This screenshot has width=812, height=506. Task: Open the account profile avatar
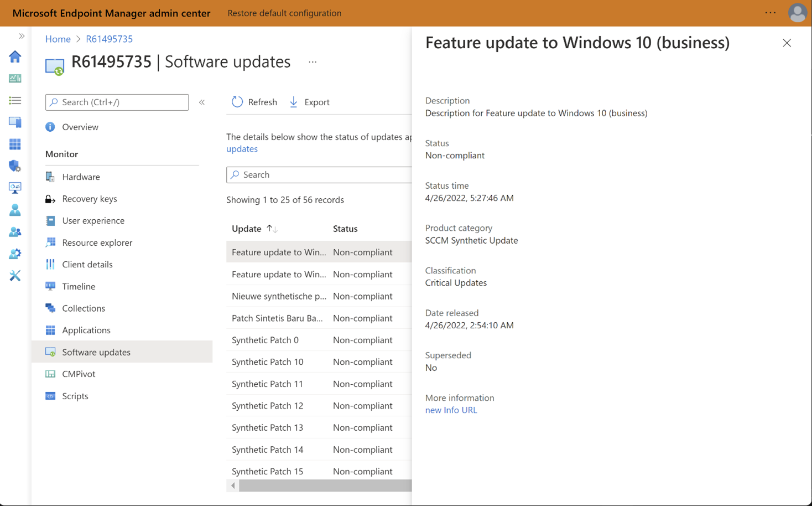coord(797,13)
